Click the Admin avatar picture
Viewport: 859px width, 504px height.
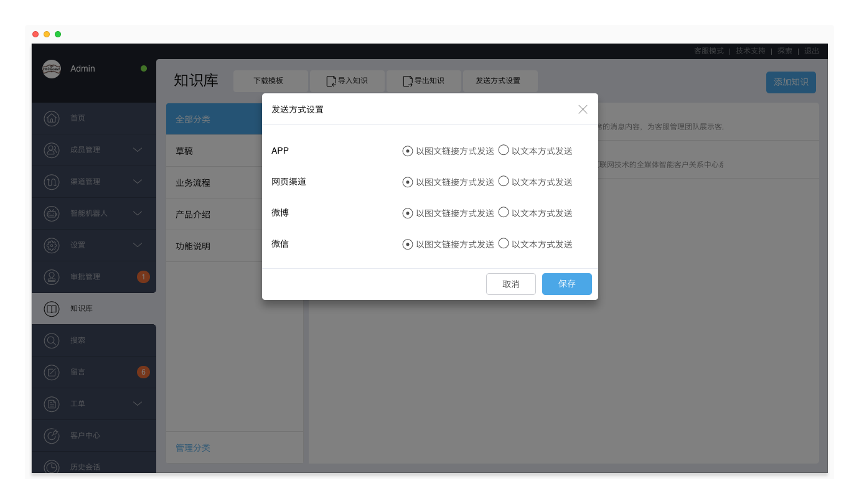tap(52, 69)
